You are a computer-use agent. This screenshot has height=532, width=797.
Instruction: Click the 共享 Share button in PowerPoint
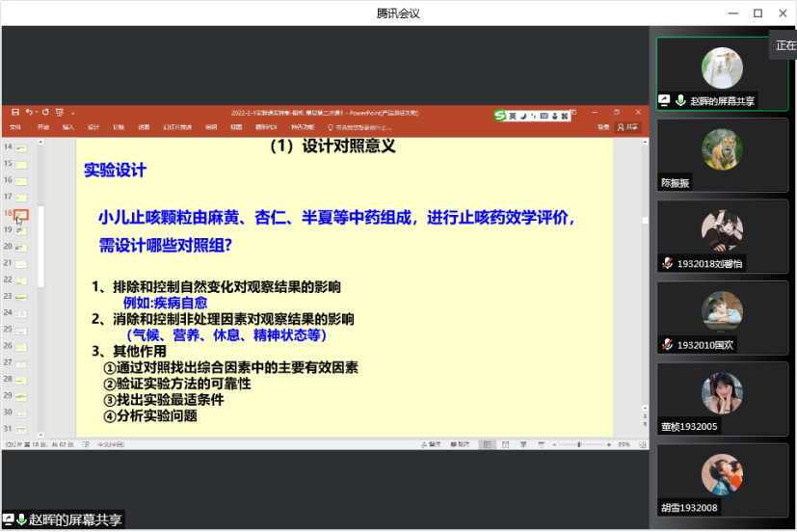627,127
